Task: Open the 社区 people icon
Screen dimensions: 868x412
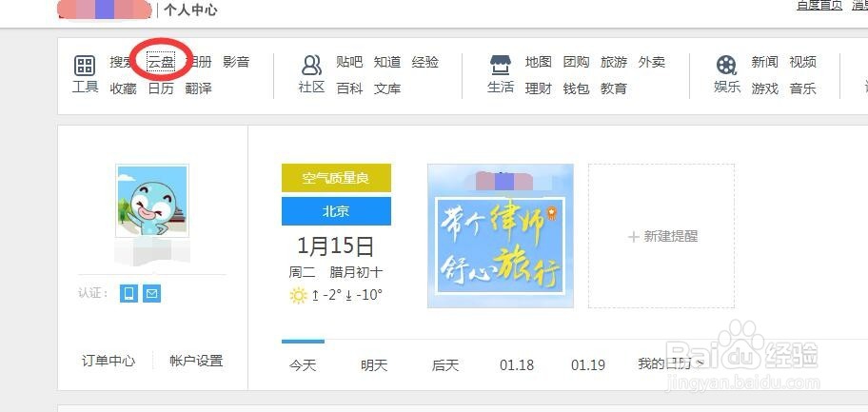Action: tap(311, 66)
